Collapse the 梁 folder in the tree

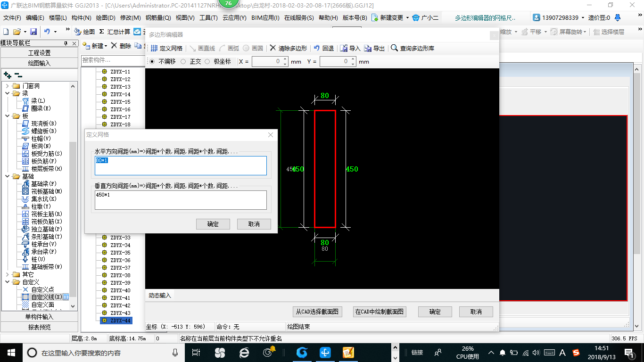(7, 93)
